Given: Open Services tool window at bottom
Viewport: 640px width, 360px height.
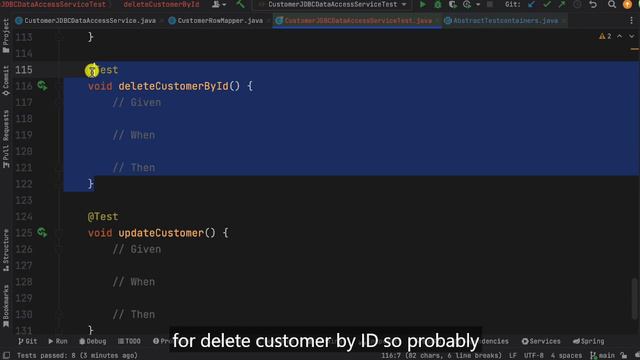Looking at the screenshot, I should (x=541, y=341).
